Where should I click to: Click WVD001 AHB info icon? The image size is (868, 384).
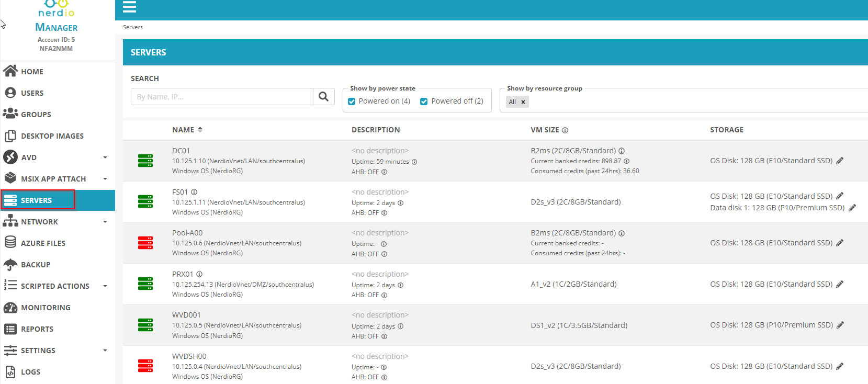[385, 336]
